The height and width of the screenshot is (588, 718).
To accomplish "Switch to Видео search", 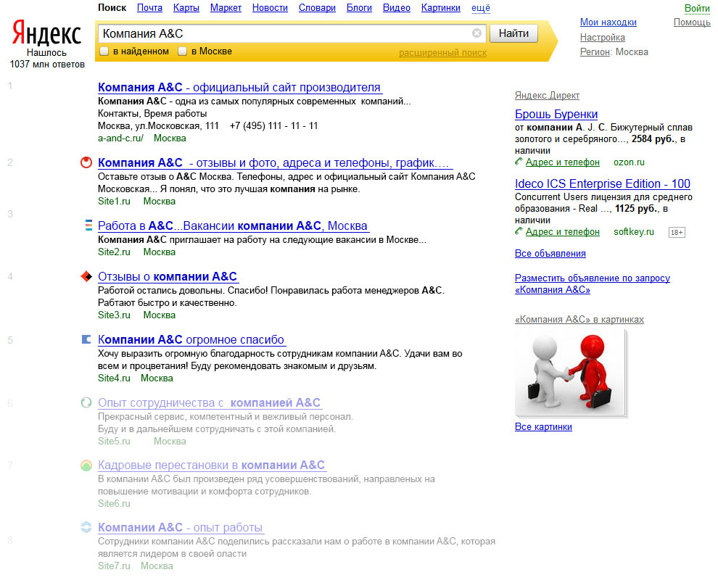I will point(397,8).
